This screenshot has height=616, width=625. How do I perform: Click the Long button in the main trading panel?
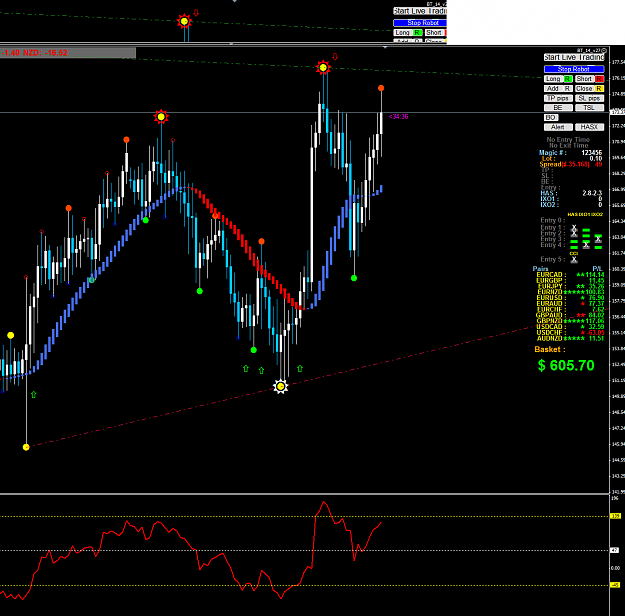click(x=553, y=79)
